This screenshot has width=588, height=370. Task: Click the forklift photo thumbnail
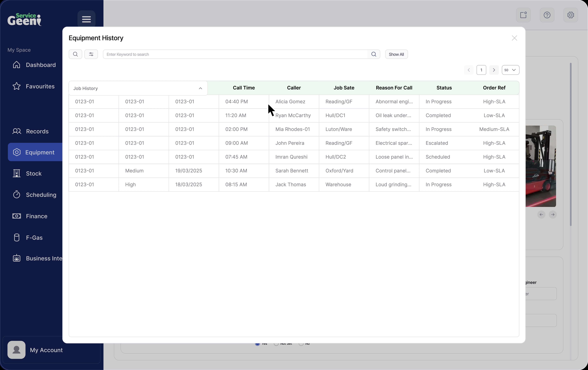pos(541,166)
